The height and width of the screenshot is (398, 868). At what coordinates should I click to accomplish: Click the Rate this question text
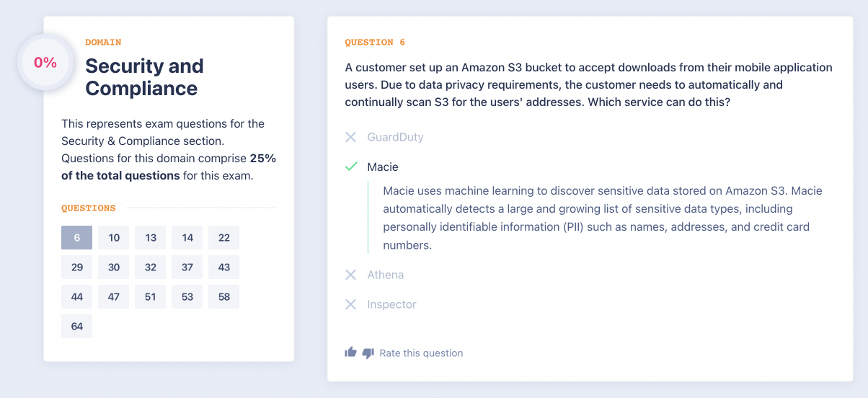(x=421, y=353)
